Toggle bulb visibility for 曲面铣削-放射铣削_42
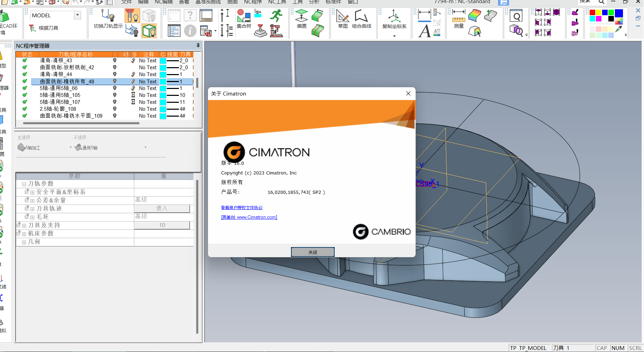The image size is (644, 352). (115, 67)
